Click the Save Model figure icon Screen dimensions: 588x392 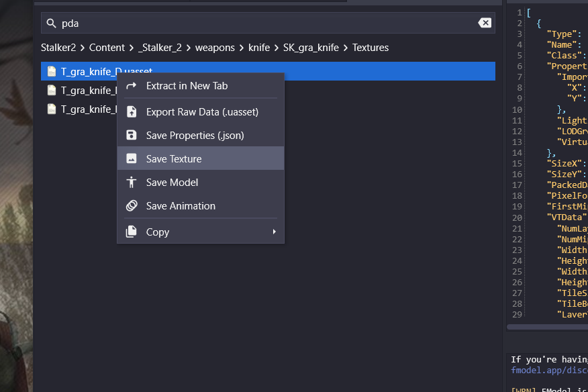(x=132, y=183)
